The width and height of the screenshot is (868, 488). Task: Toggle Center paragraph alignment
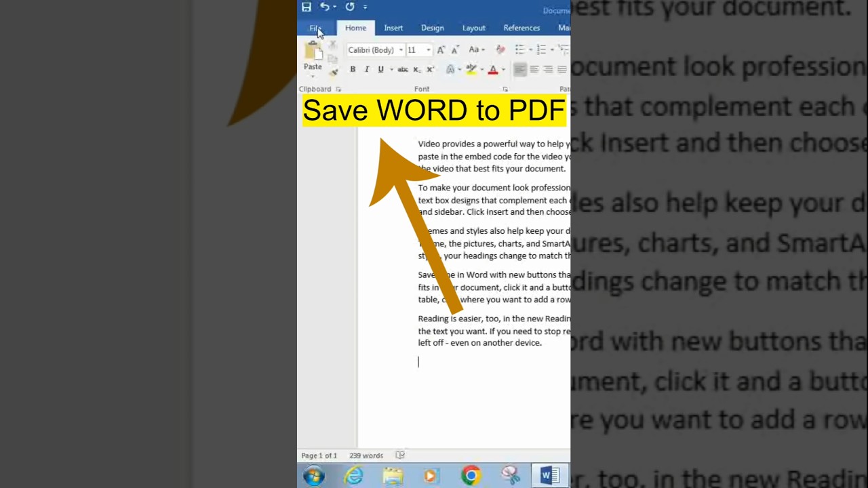click(534, 69)
